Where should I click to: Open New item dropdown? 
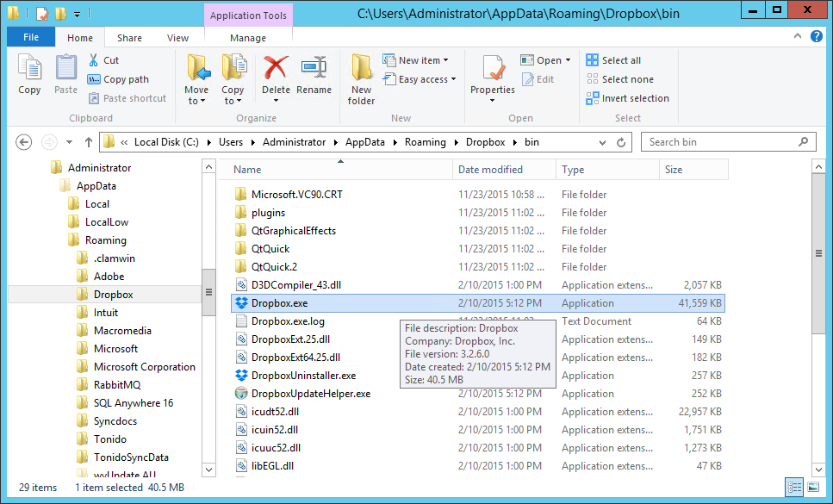click(415, 60)
